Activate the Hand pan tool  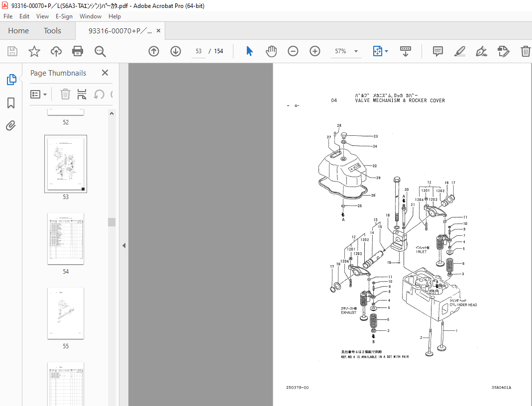pyautogui.click(x=271, y=51)
